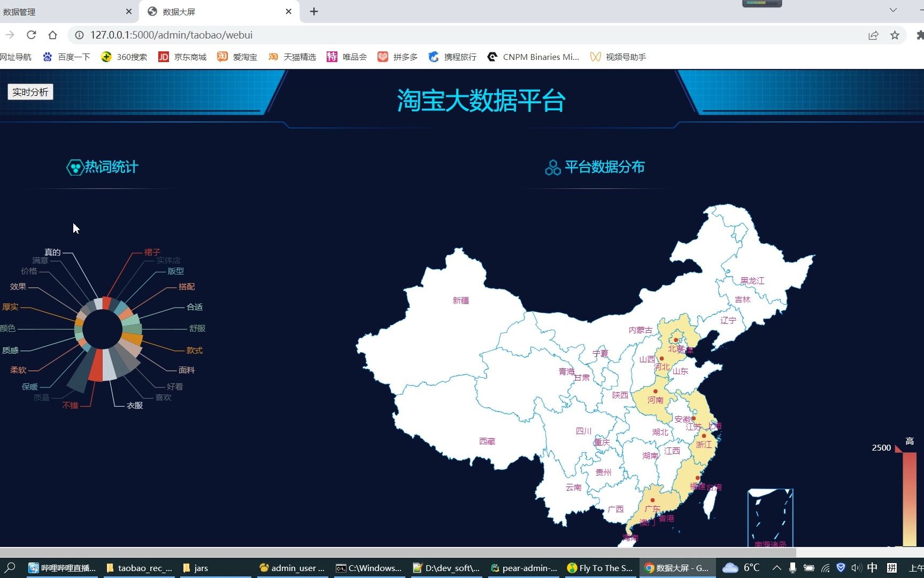Show hidden system tray icons
Image resolution: width=924 pixels, height=578 pixels.
click(777, 568)
